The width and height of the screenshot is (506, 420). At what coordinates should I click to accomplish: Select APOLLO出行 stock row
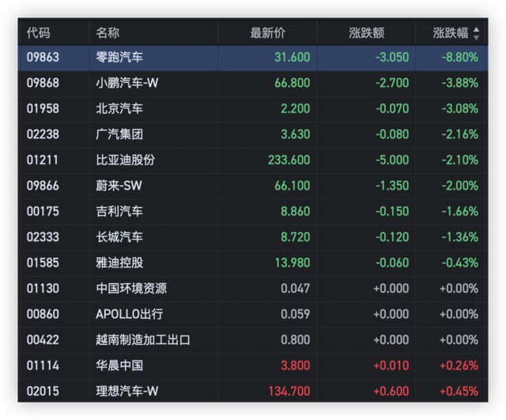pos(130,314)
